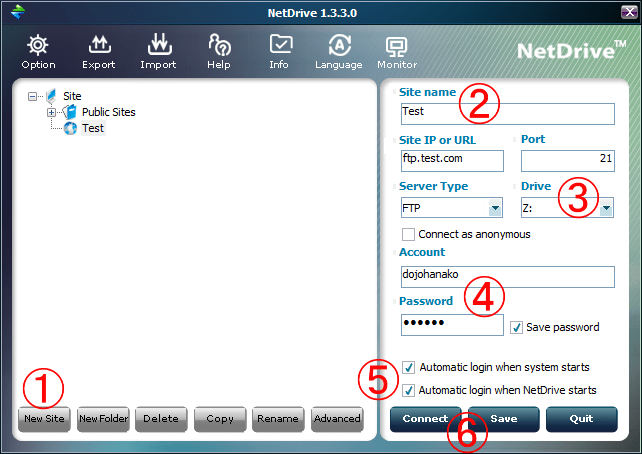The width and height of the screenshot is (642, 454).
Task: Enable Connect as anonymous checkbox
Action: tap(408, 234)
